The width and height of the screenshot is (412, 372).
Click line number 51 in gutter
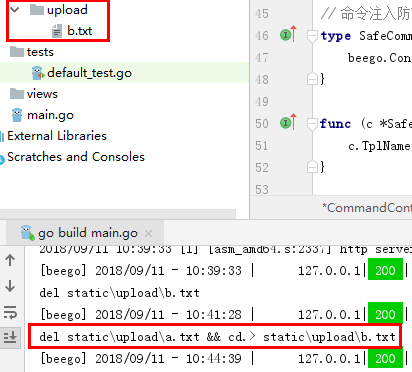tap(262, 146)
